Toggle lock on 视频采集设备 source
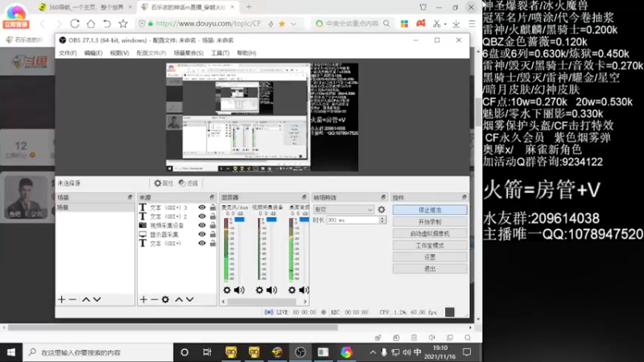Screen dimensions: 644x362 213,225
